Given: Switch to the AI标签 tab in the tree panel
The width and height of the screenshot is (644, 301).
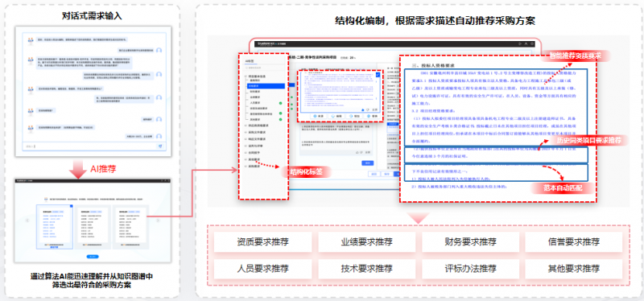Looking at the screenshot, I should (x=250, y=61).
